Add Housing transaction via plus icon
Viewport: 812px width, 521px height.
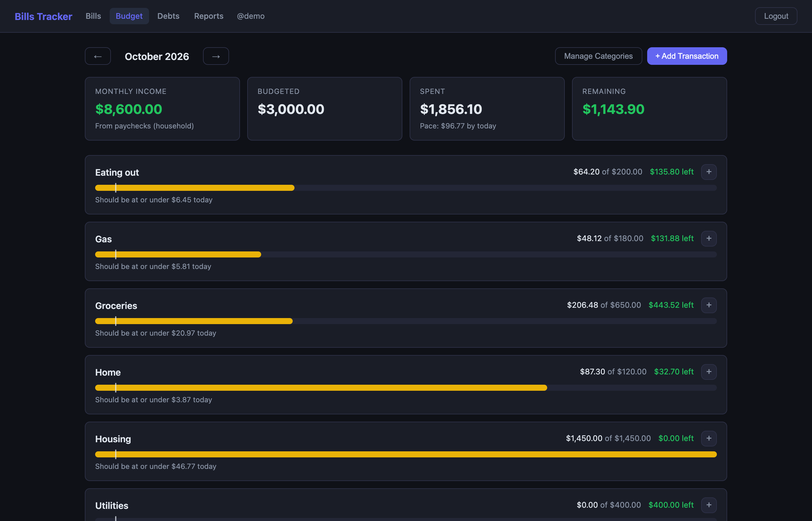pyautogui.click(x=709, y=438)
